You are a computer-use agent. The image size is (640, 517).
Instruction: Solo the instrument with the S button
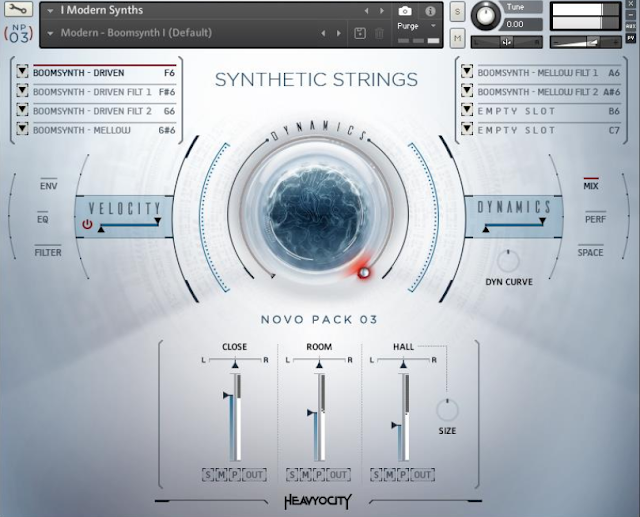point(457,12)
